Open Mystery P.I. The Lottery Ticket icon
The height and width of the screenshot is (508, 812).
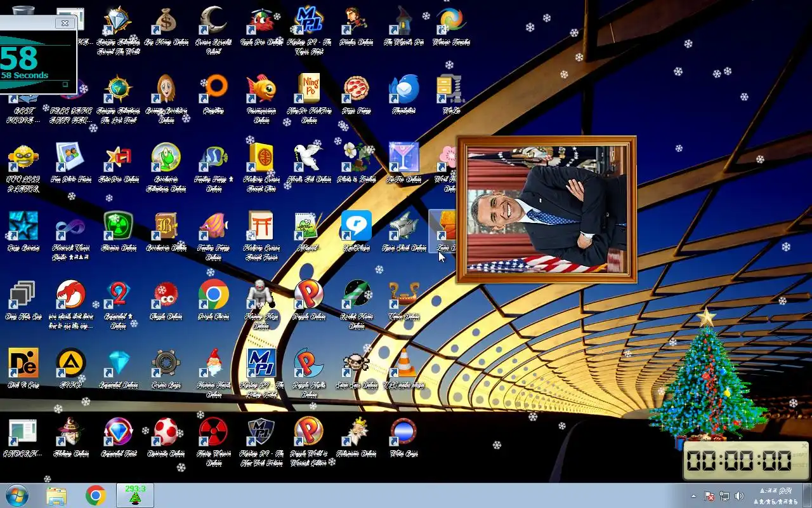coord(261,363)
